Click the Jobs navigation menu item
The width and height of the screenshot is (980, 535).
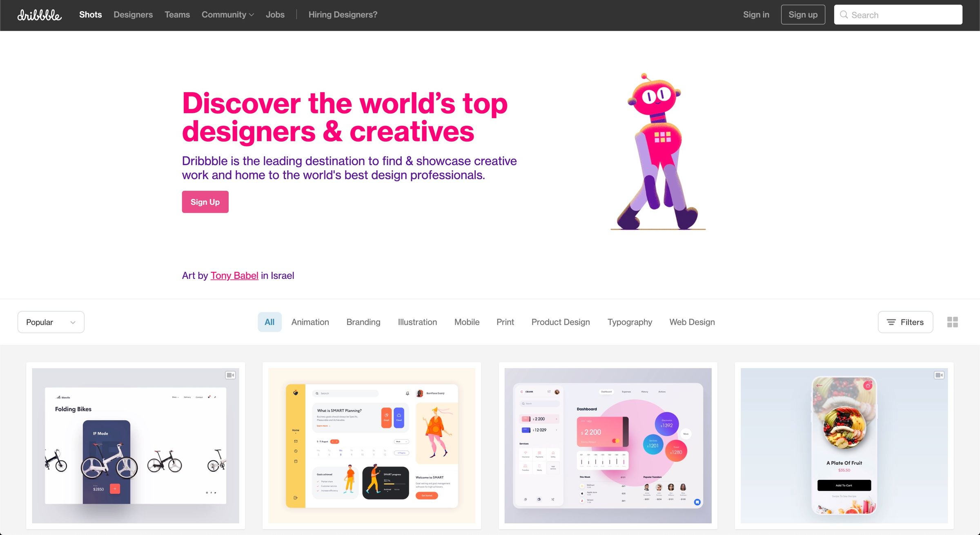(275, 14)
